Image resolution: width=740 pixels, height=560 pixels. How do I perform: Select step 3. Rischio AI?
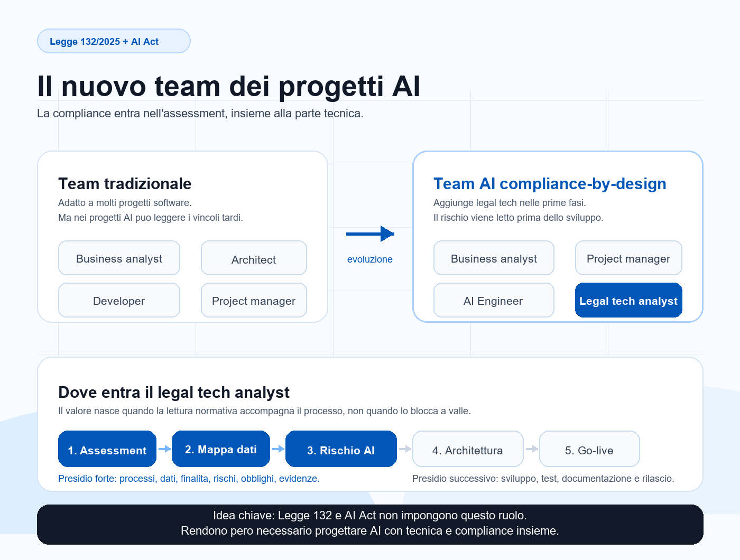341,449
